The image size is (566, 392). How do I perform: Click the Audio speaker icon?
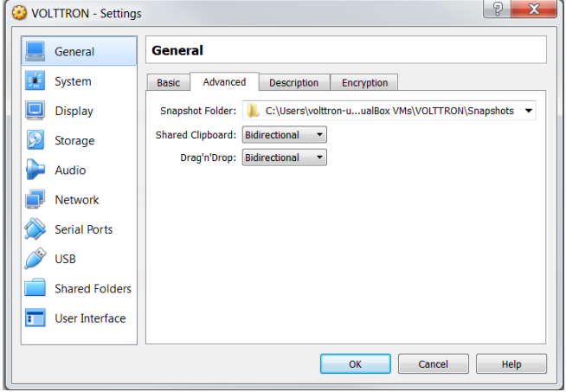point(35,170)
